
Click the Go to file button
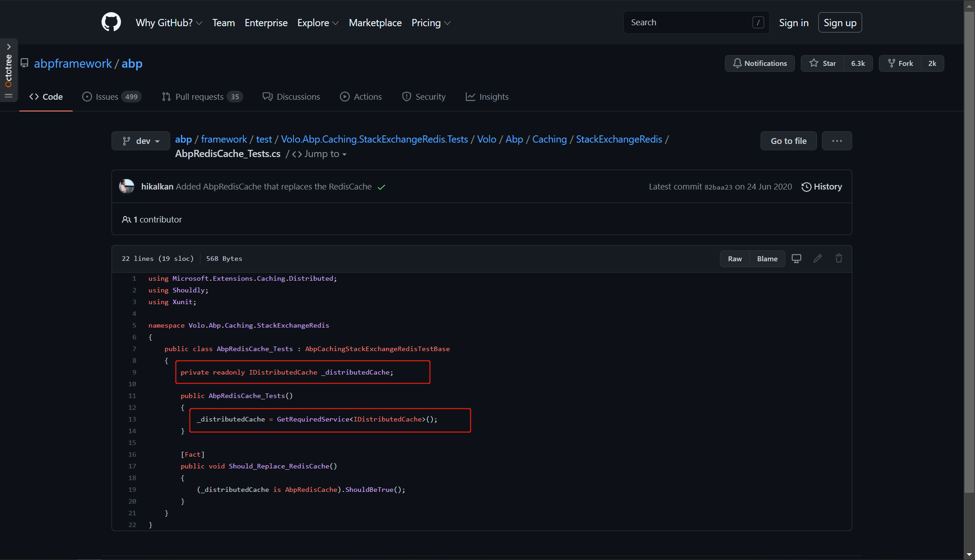pyautogui.click(x=789, y=141)
